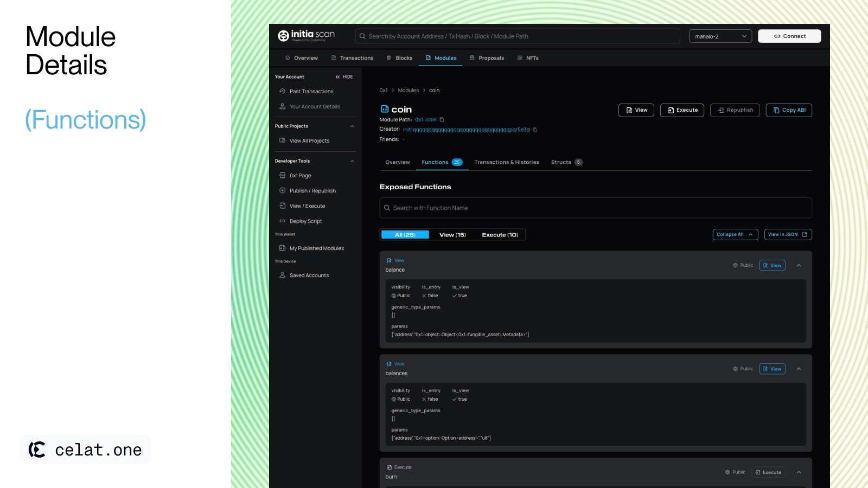Open the creator address link
The image size is (868, 488).
(x=466, y=130)
